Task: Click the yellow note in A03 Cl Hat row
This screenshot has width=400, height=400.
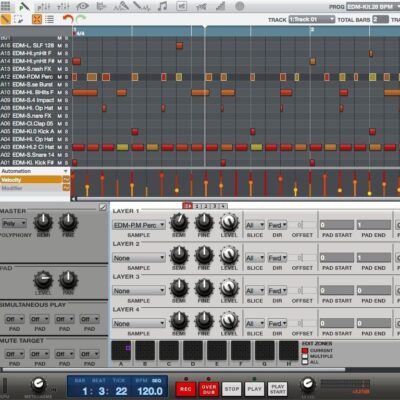Action: click(x=122, y=147)
